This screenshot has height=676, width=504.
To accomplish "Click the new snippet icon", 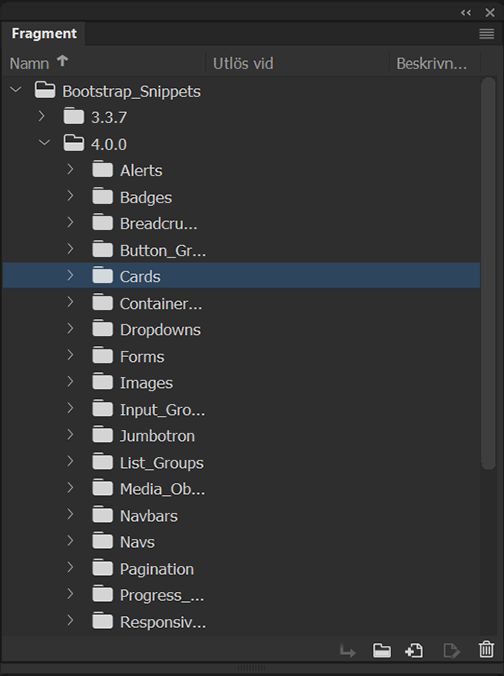I will (x=414, y=650).
